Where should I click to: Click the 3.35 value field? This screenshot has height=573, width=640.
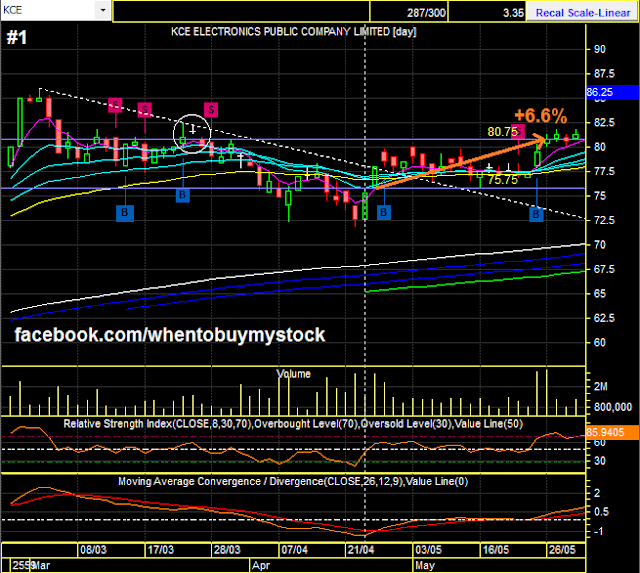[x=487, y=13]
